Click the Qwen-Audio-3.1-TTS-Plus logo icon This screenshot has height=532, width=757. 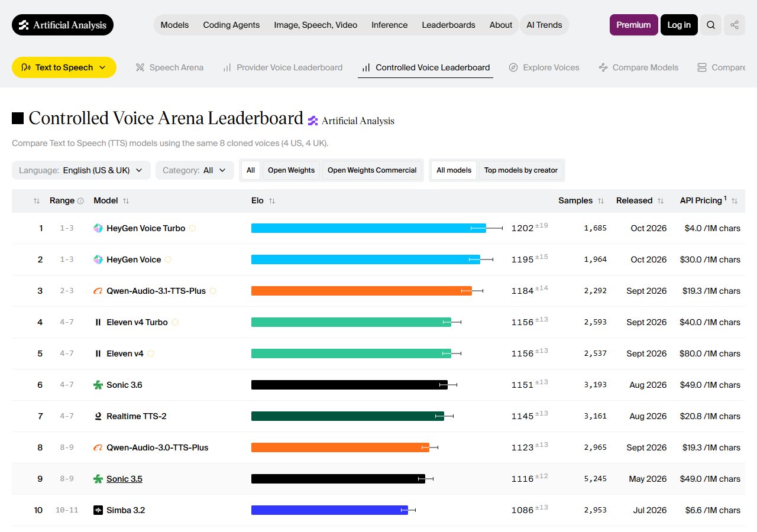tap(98, 291)
